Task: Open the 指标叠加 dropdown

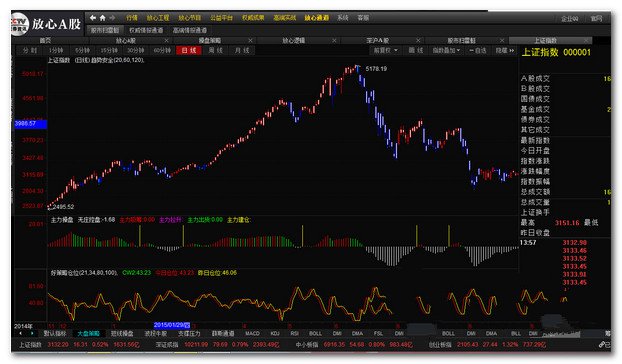Action: [446, 50]
